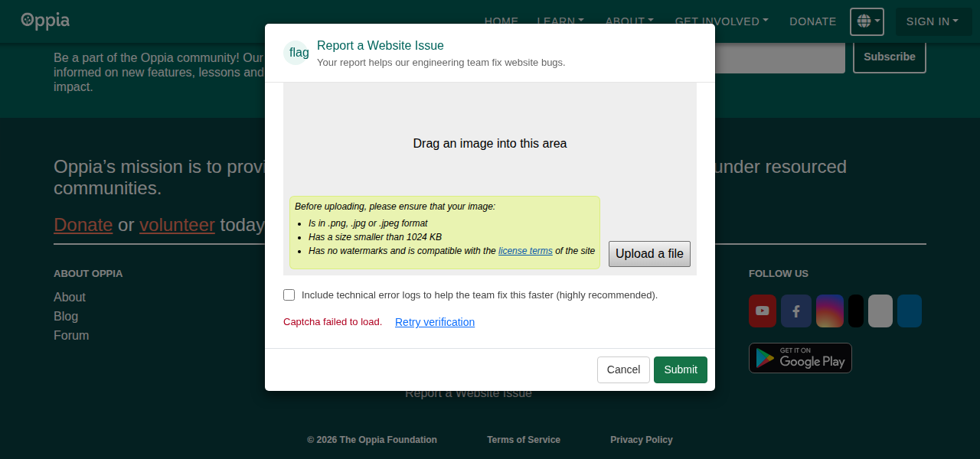Open Oppia's Instagram profile icon
The image size is (980, 459).
(x=830, y=311)
